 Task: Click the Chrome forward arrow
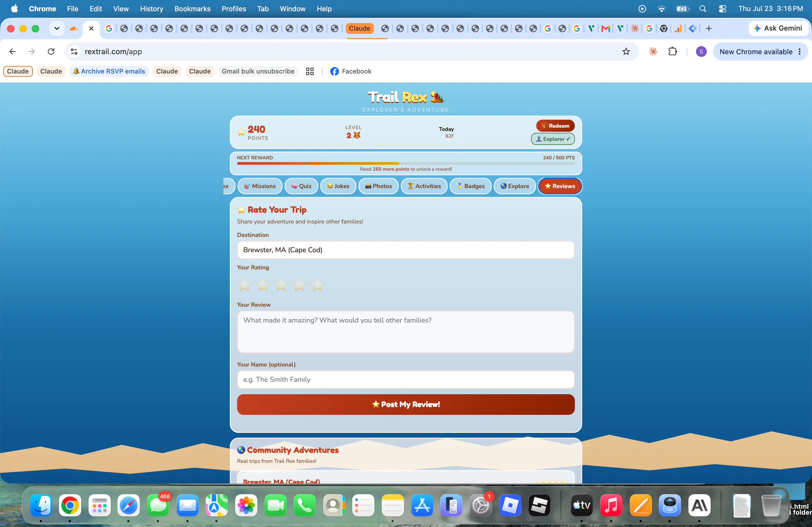click(31, 52)
